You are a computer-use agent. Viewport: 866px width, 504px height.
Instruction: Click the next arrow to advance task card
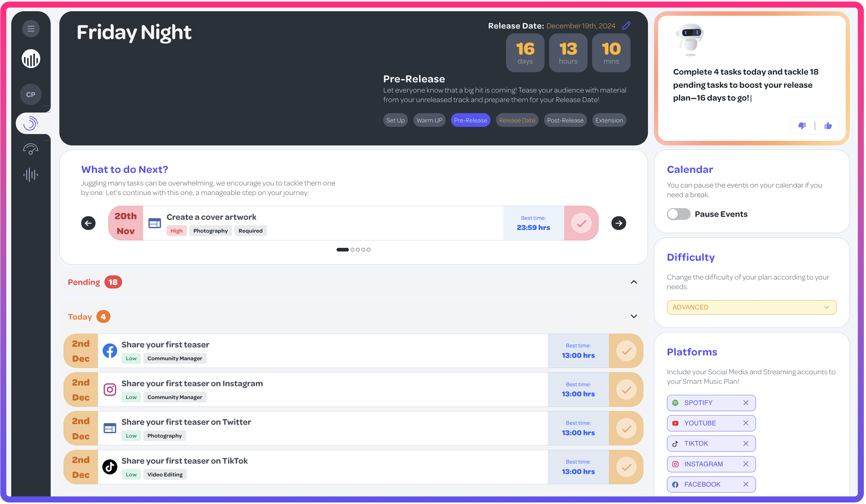point(619,222)
